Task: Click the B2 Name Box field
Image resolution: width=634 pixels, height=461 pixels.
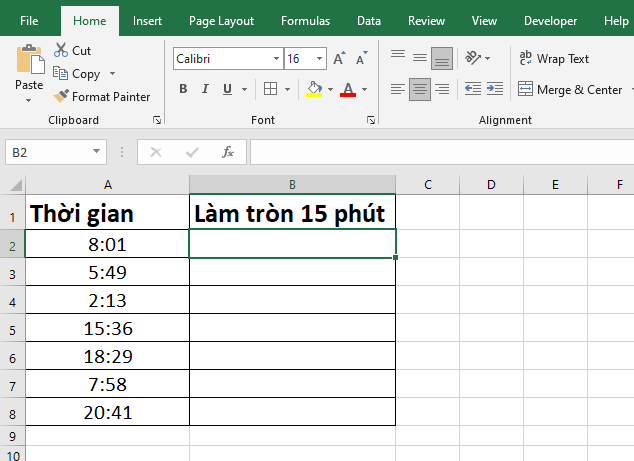Action: coord(48,152)
